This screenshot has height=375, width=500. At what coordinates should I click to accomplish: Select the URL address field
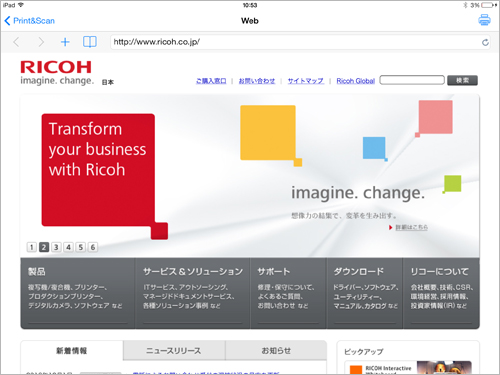tap(295, 42)
